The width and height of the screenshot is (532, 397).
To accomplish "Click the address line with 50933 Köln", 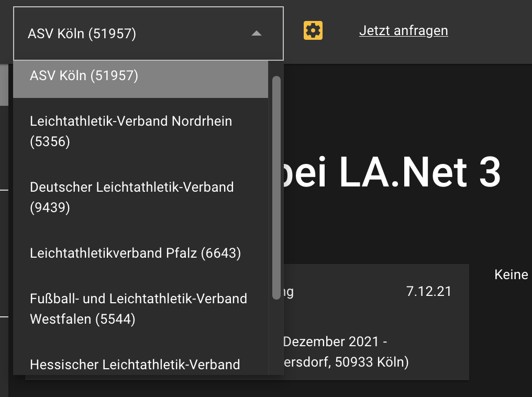I will pos(347,362).
